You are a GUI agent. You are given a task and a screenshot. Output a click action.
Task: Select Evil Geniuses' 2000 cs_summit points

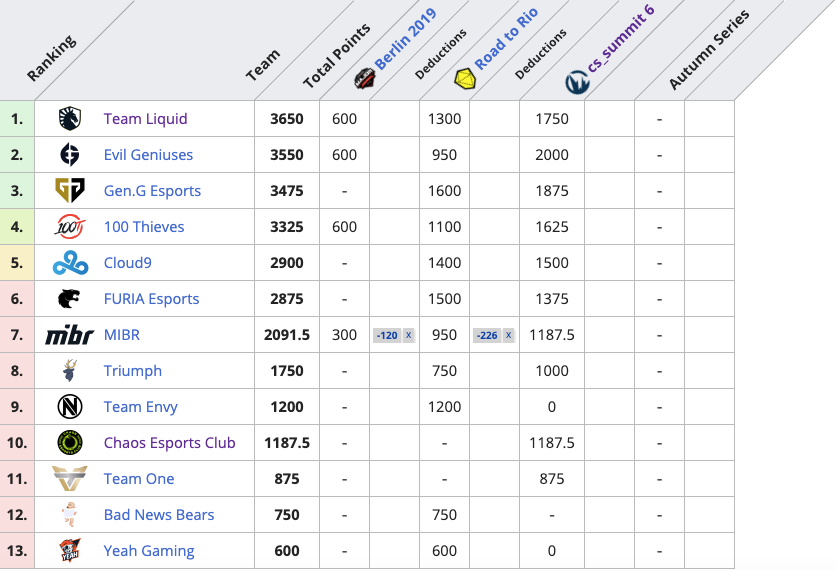552,155
